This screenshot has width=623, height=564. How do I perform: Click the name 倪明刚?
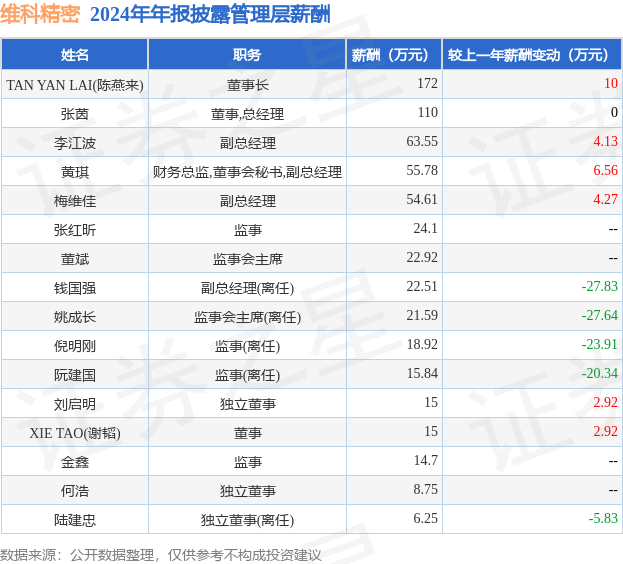click(x=75, y=346)
